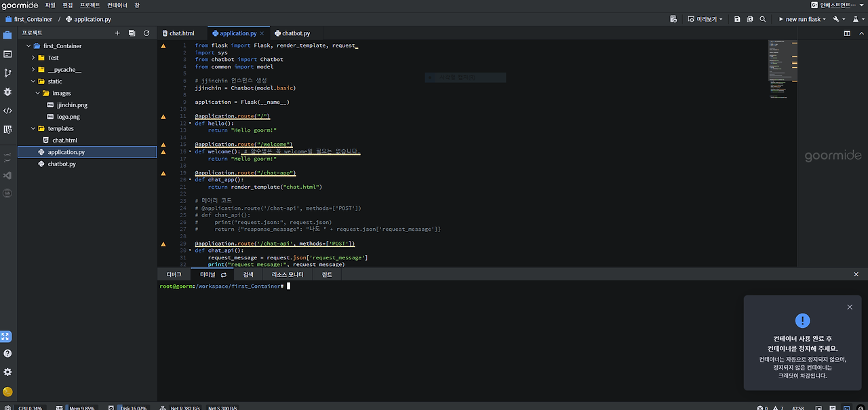Collapse the bottom panel with the X
Image resolution: width=868 pixels, height=410 pixels.
pos(856,274)
